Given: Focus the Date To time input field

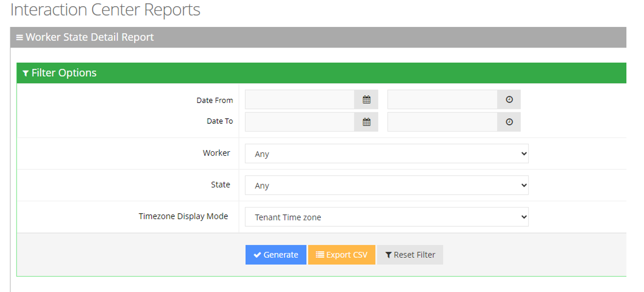Looking at the screenshot, I should point(442,122).
